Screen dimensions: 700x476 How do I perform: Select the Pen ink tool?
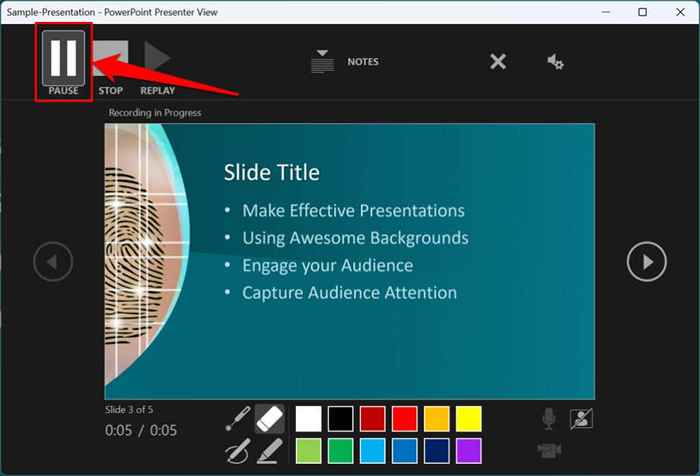[238, 451]
